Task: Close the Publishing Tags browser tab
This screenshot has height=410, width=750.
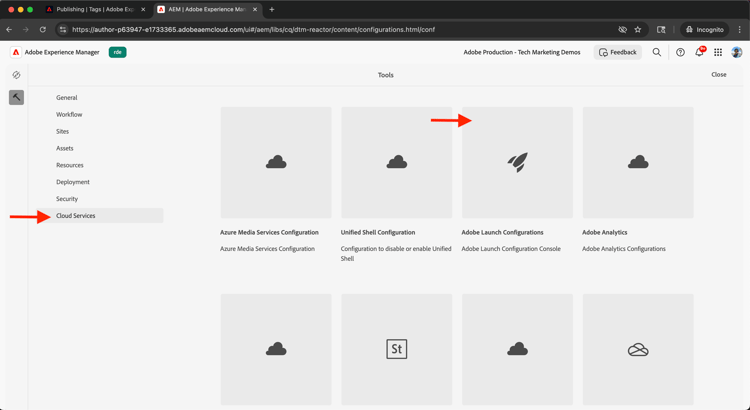Action: (143, 10)
